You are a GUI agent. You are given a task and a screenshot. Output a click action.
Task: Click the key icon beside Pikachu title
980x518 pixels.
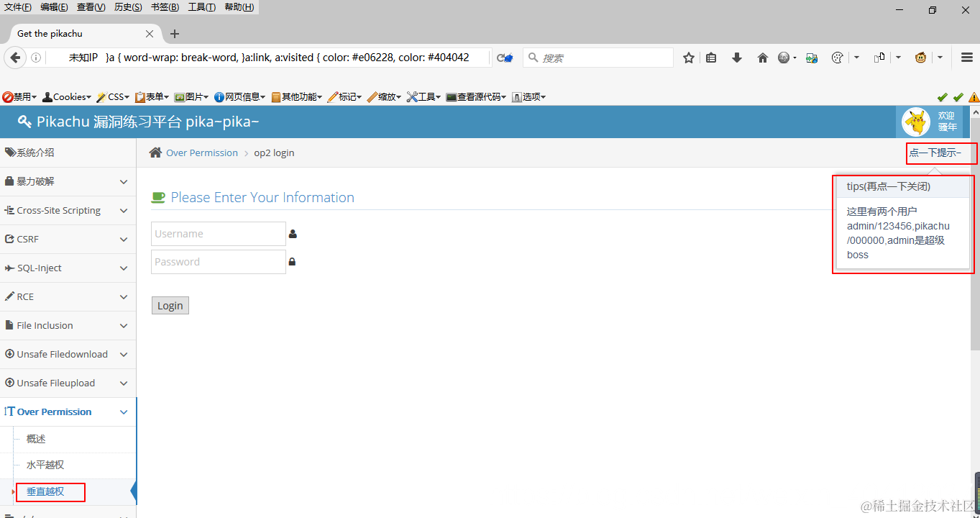24,122
